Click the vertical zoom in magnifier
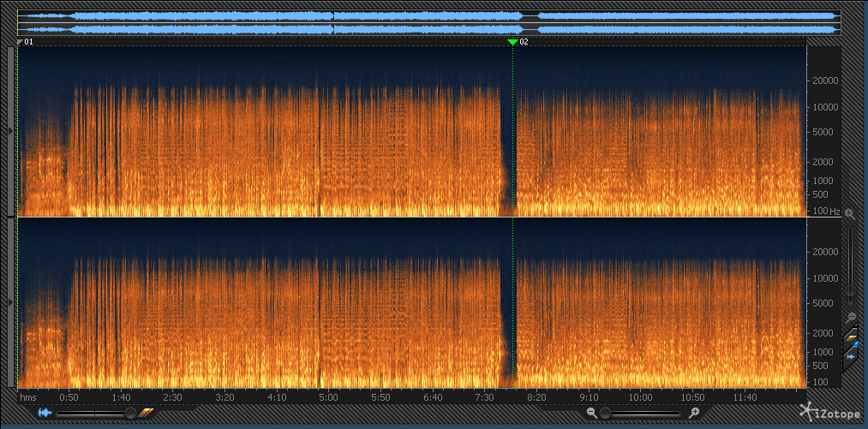The image size is (868, 429). pyautogui.click(x=849, y=213)
